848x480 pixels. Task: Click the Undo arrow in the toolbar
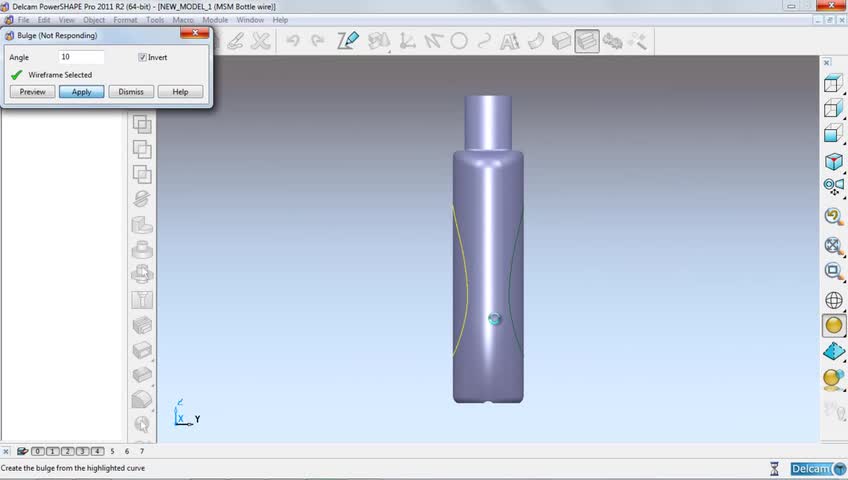tap(293, 41)
